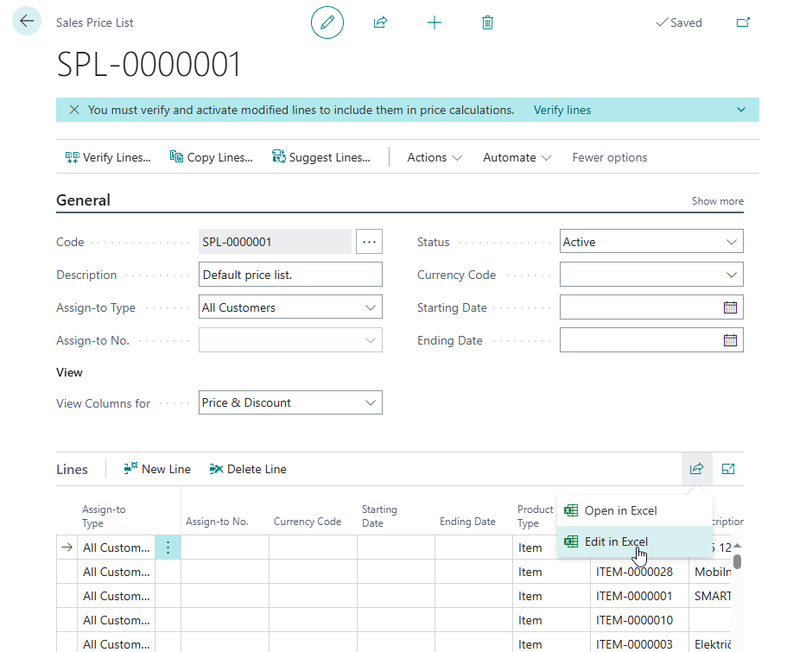Click Show more in General section
This screenshot has height=652, width=812.
(x=717, y=201)
